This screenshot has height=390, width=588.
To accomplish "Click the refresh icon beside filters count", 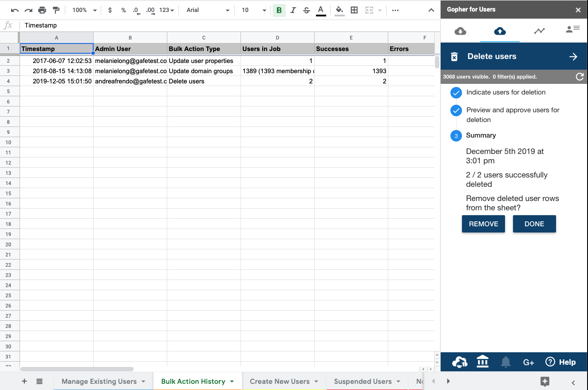I will coord(579,77).
